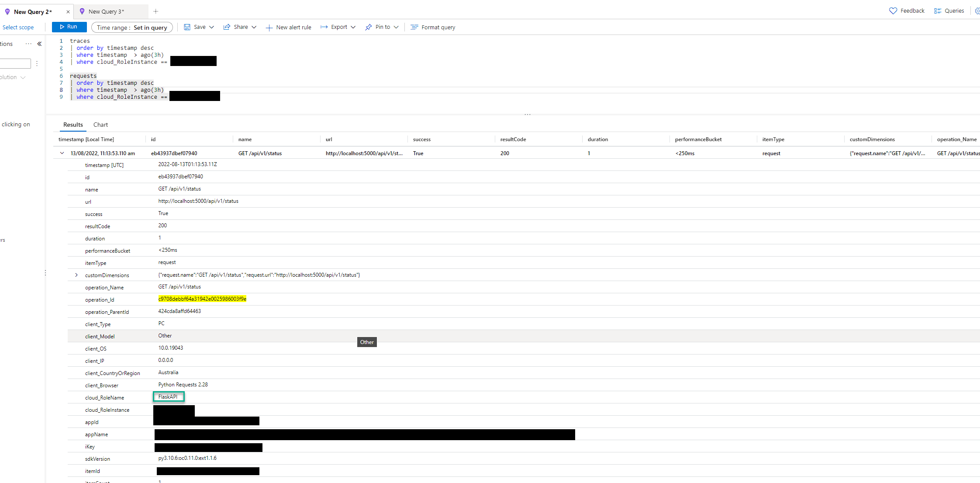Expand the customDimensions field
The image size is (980, 483).
coord(76,275)
